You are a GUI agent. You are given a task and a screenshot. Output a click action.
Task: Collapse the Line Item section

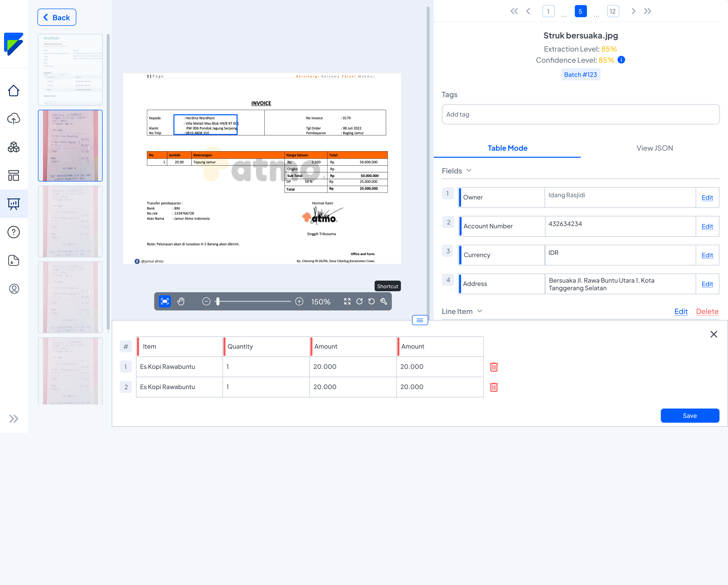point(480,311)
